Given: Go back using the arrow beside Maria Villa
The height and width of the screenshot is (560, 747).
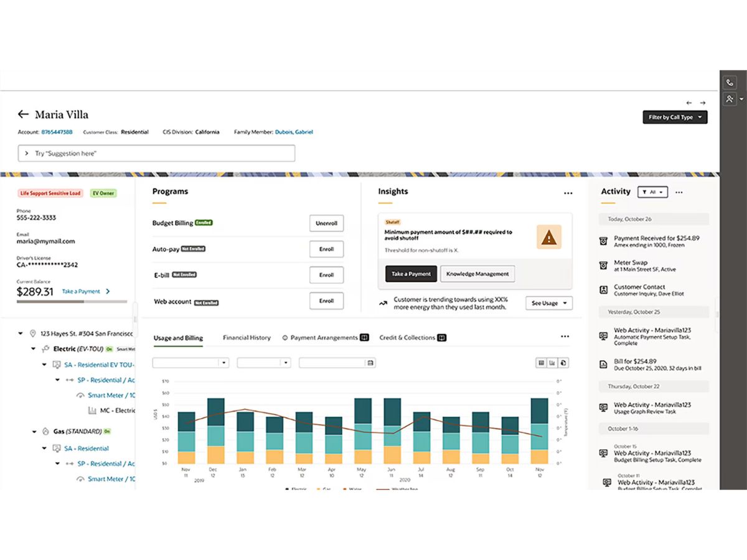Looking at the screenshot, I should [23, 114].
